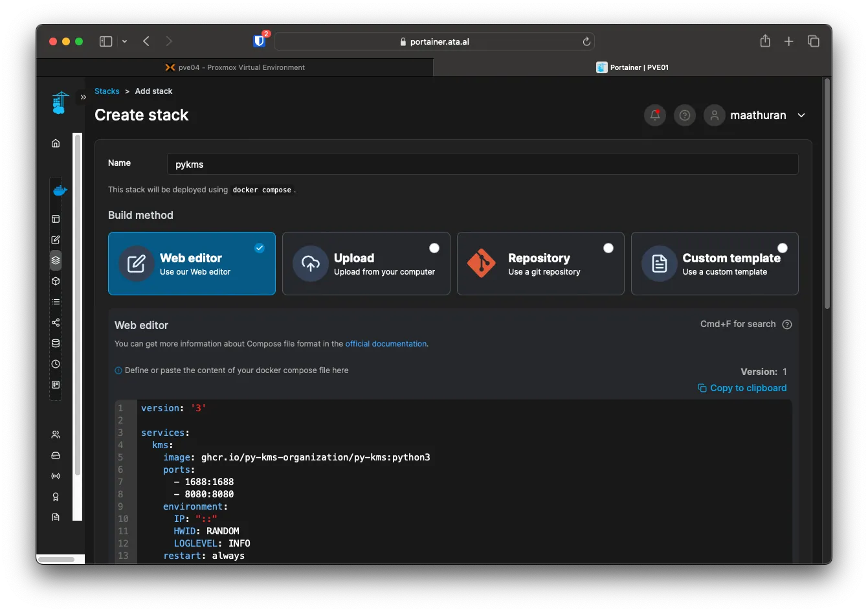Open the Safari Share button
Screen dimensions: 868x612
(x=765, y=41)
